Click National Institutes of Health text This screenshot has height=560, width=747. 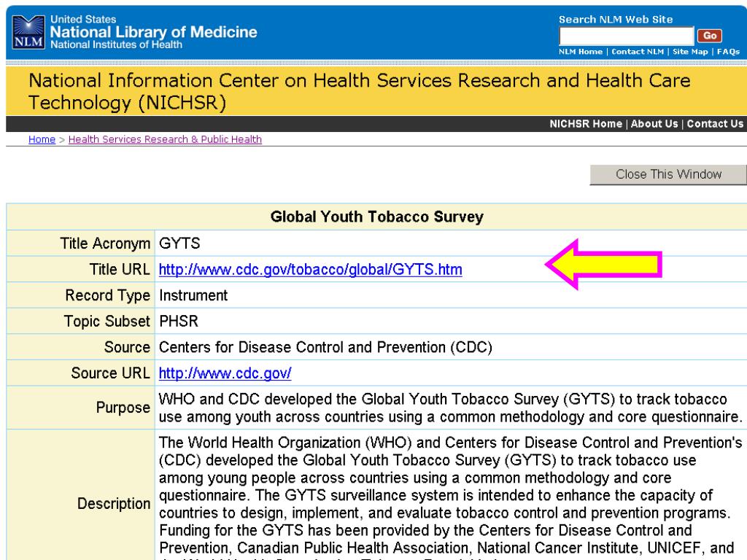coord(116,44)
